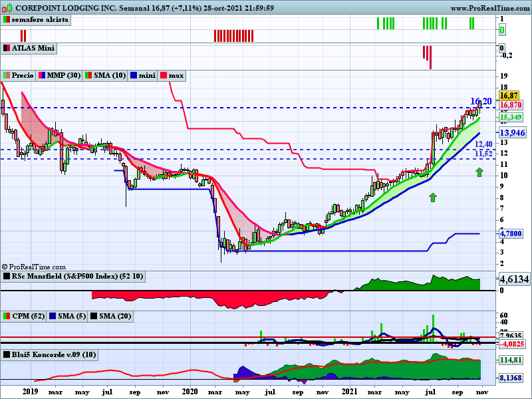
Task: Click the semaforo alcista color icon
Action: point(7,20)
